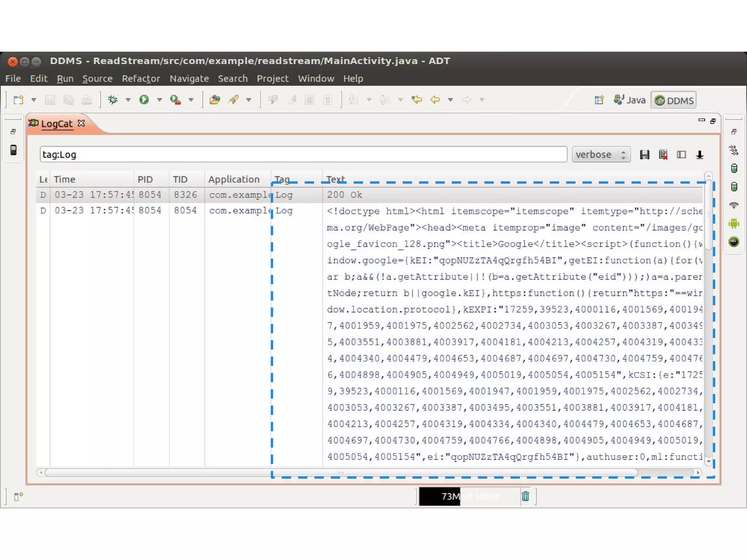Toggle saved filters view display

tap(681, 155)
